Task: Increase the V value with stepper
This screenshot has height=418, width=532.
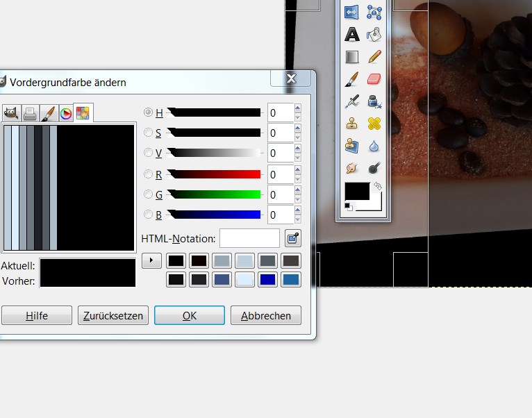Action: [x=297, y=149]
